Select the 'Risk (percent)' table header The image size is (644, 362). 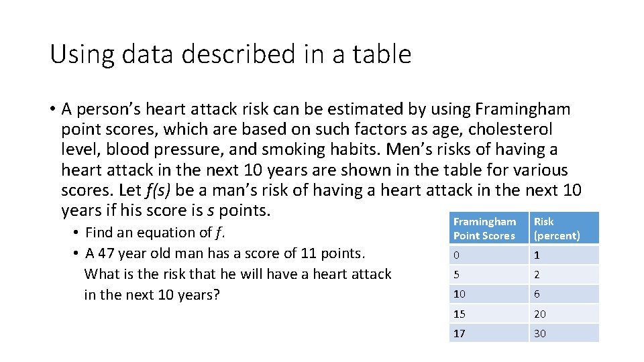click(564, 228)
